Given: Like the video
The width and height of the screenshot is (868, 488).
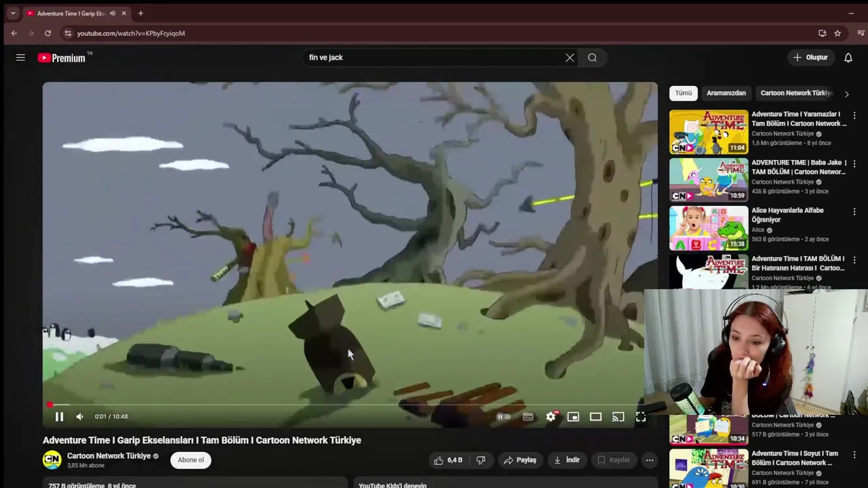Looking at the screenshot, I should 448,460.
